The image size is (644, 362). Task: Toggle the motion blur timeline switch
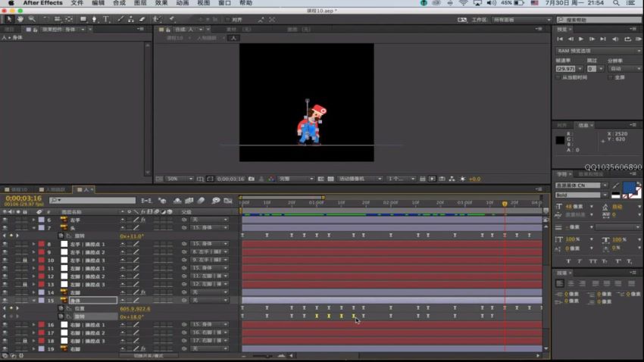pos(202,201)
